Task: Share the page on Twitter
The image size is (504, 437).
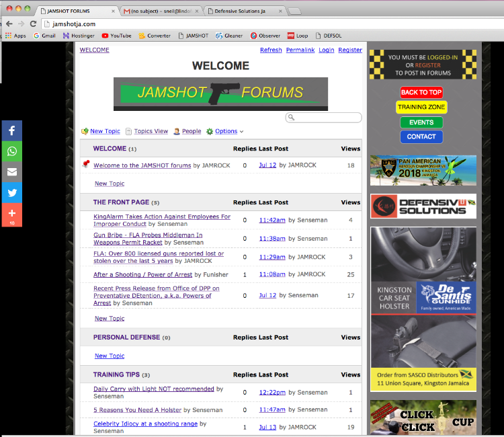Action: [x=11, y=193]
